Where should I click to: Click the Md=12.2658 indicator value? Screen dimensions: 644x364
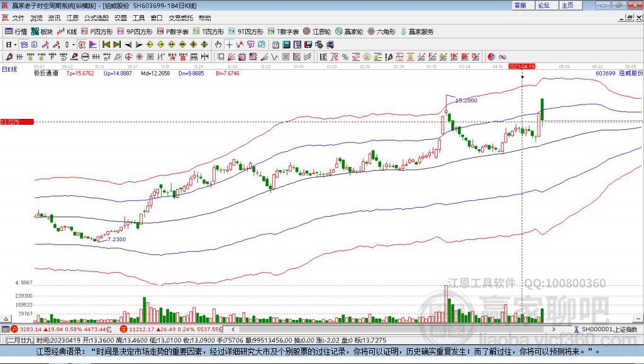point(155,73)
